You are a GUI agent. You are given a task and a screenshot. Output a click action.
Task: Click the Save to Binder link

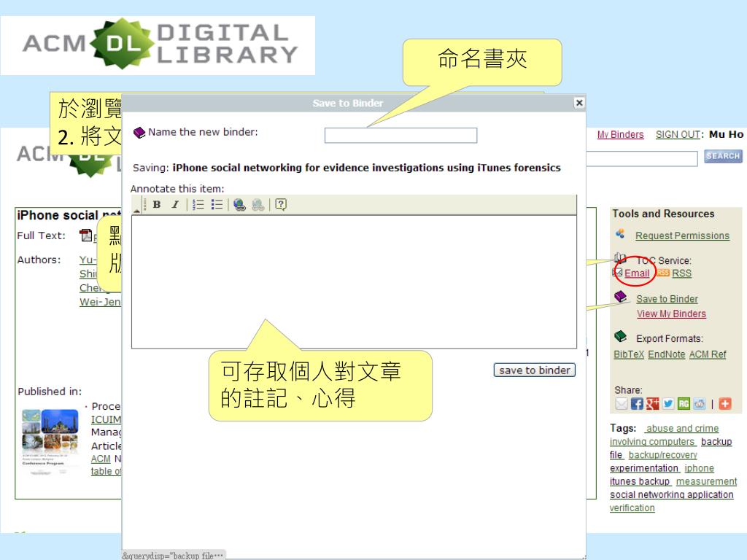click(667, 299)
